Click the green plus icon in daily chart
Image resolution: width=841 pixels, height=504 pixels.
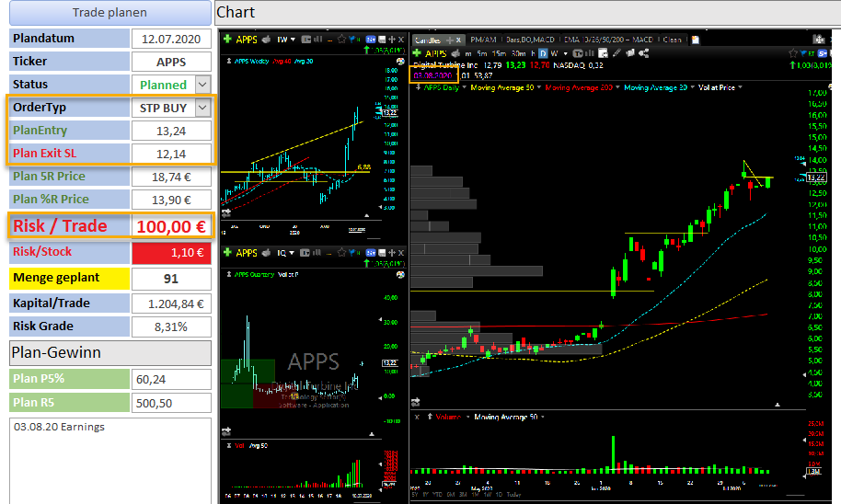(417, 53)
